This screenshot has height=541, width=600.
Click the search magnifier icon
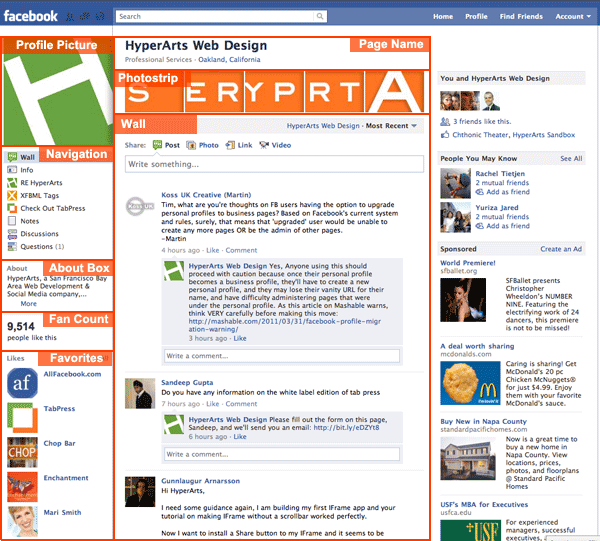coord(320,16)
